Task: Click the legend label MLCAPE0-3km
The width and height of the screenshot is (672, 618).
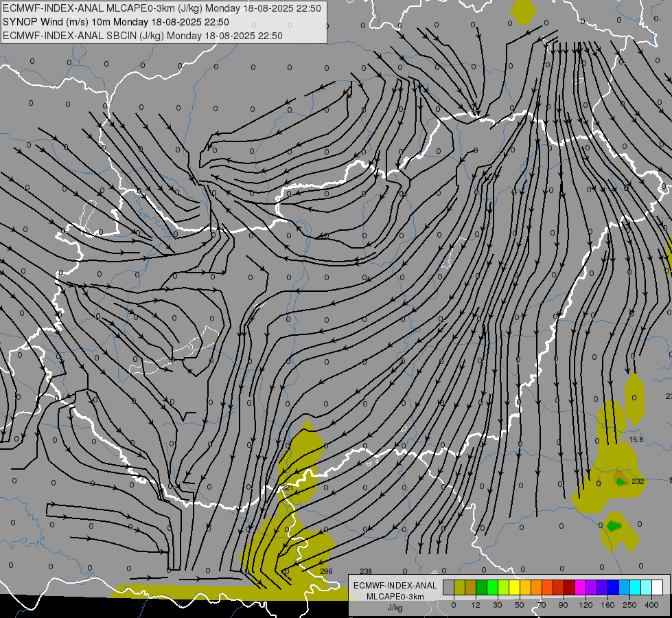Action: click(x=395, y=597)
